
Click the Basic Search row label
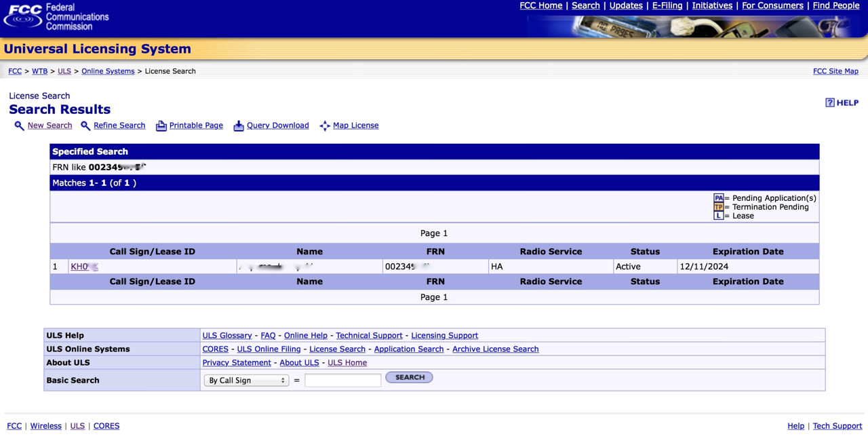point(73,381)
